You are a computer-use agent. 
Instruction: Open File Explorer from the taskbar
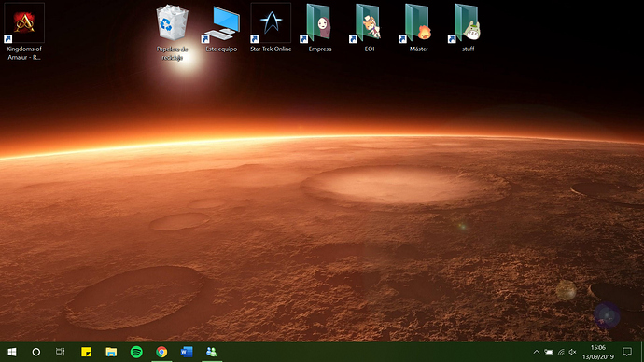point(111,352)
